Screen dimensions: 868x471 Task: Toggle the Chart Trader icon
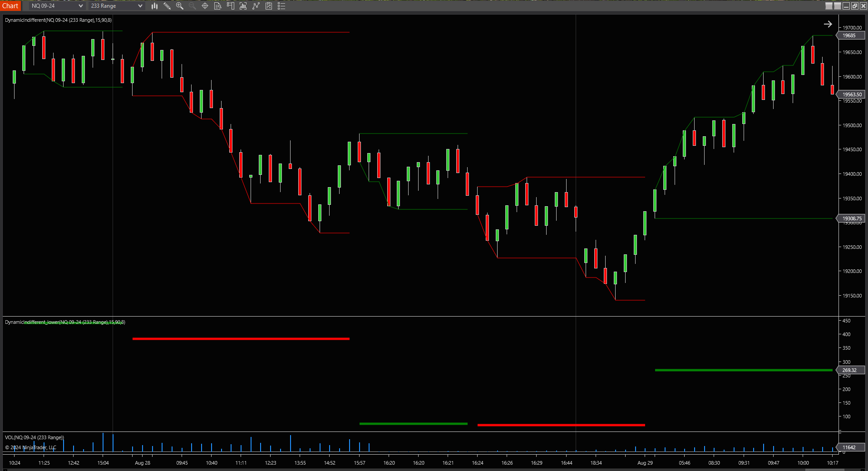[x=231, y=6]
